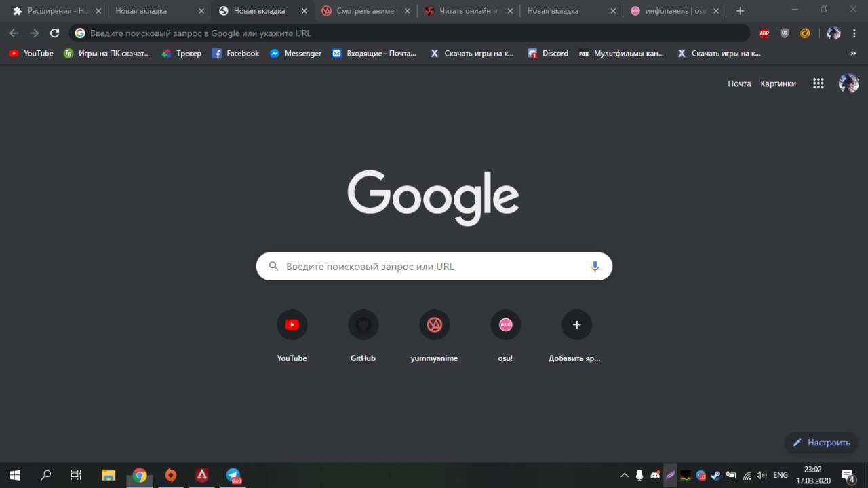
Task: Open Windows search from the taskbar
Action: coord(46,475)
